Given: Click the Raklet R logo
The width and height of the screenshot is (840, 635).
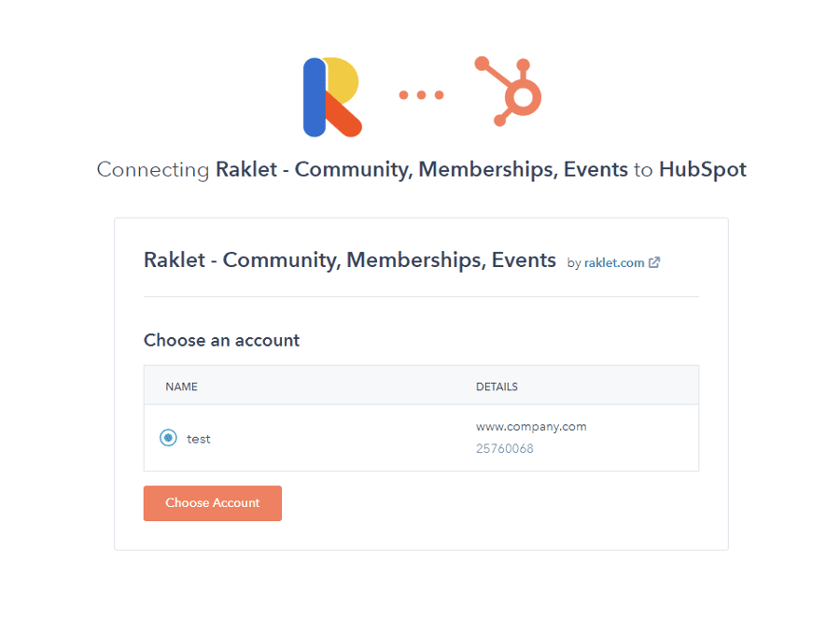Looking at the screenshot, I should coord(332,97).
